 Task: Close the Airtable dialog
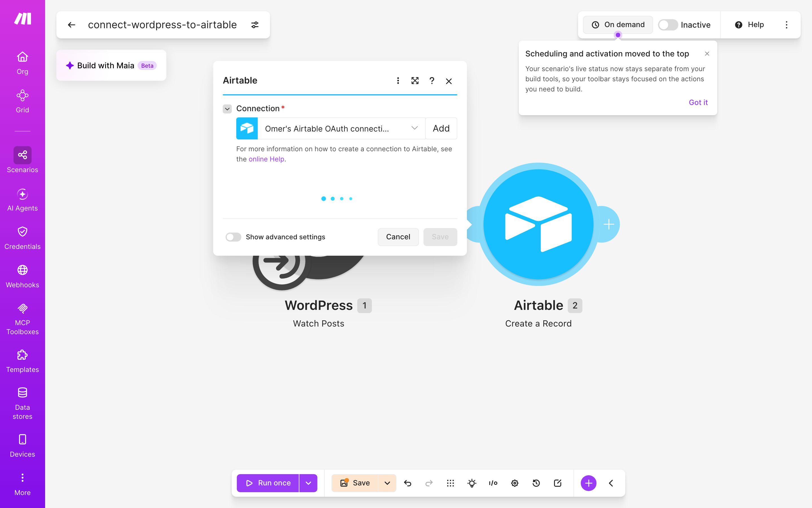(449, 81)
